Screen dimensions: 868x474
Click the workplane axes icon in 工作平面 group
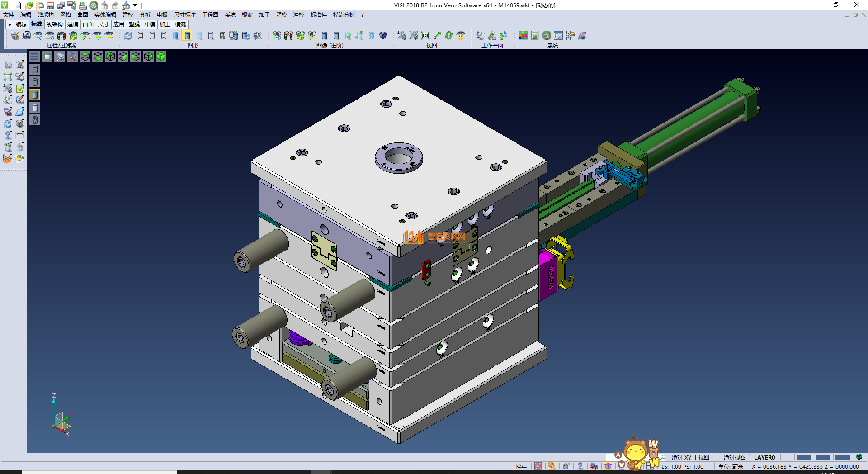click(480, 35)
